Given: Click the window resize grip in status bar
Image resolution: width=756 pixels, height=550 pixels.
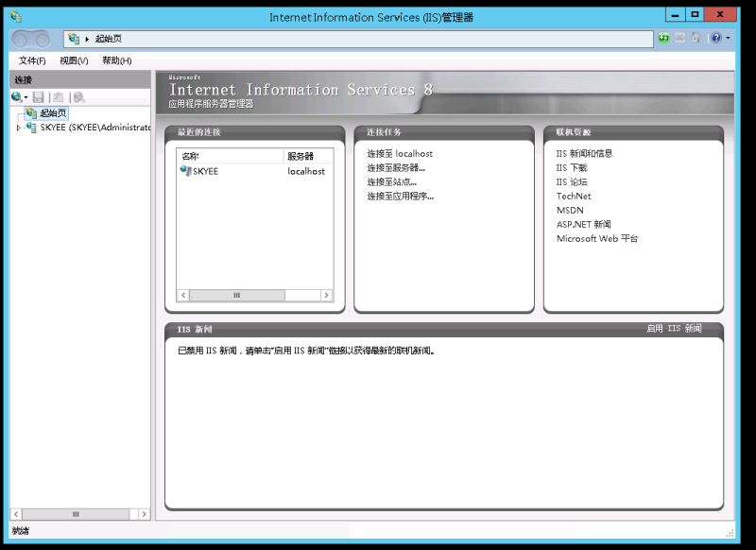Looking at the screenshot, I should tap(730, 533).
